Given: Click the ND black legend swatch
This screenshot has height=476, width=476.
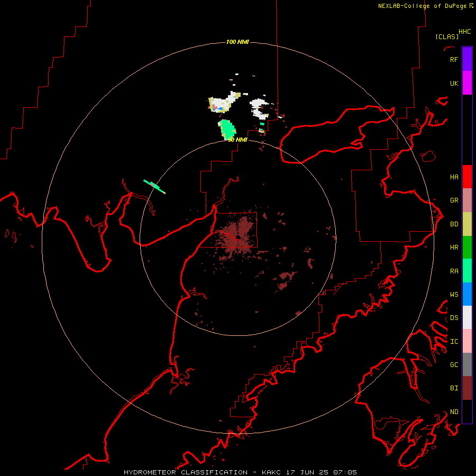Looking at the screenshot, I should coord(467,411).
